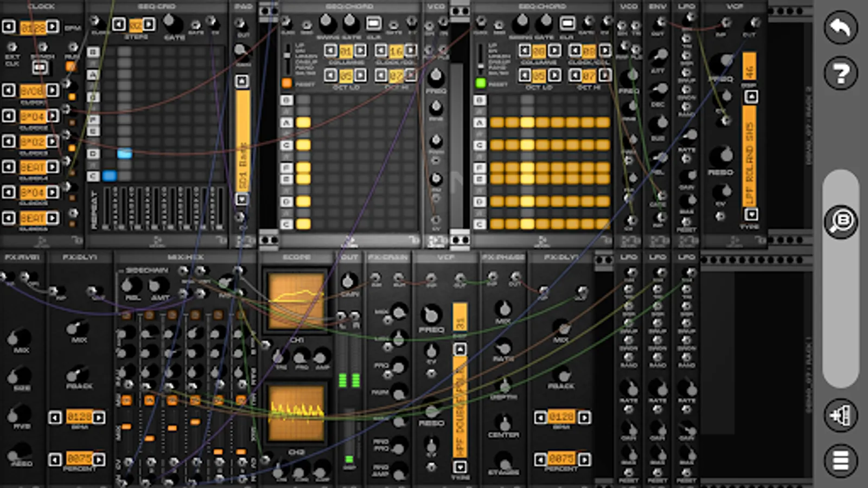Click CLR on SEQ:CHORD with green reset
Screen dimensions: 868x488
[x=567, y=23]
